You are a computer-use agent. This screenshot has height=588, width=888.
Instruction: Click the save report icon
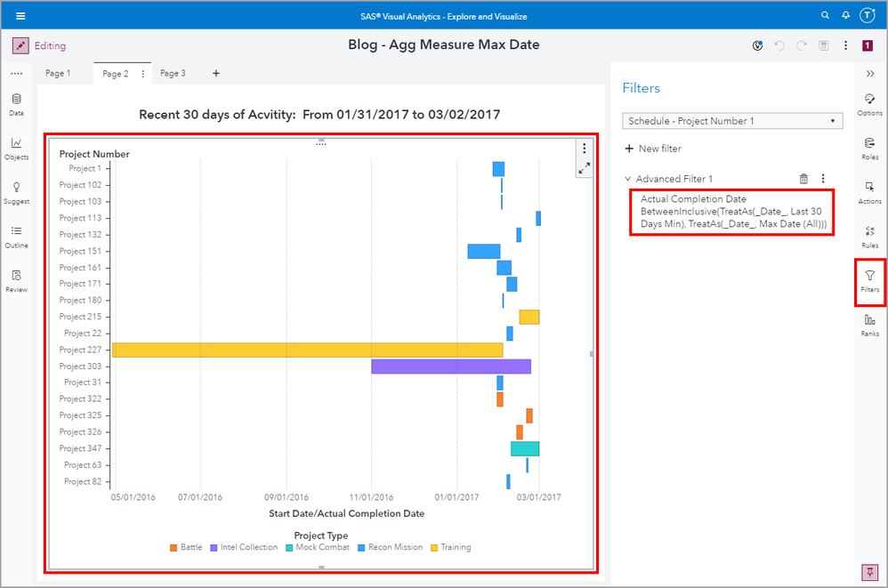823,45
